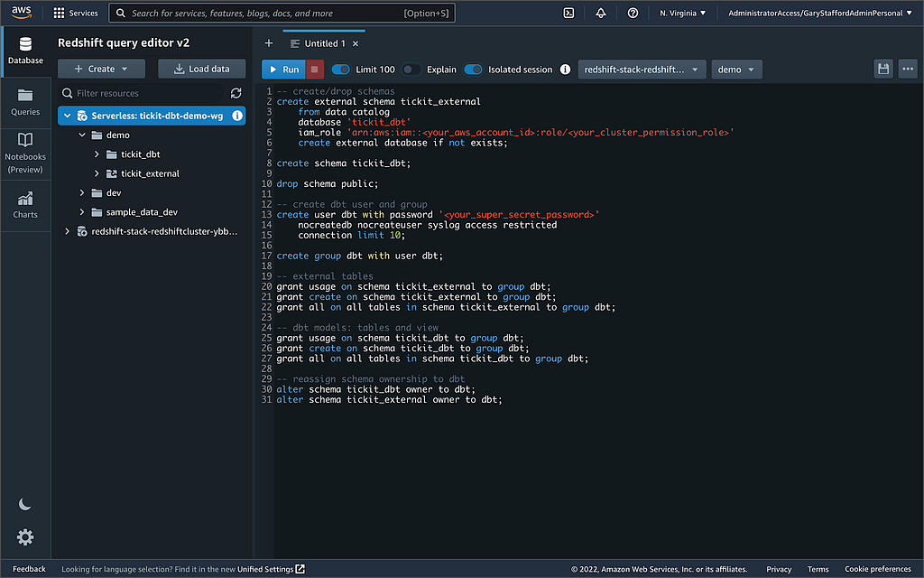Open the Unified Settings link
This screenshot has height=578, width=924.
click(x=265, y=569)
